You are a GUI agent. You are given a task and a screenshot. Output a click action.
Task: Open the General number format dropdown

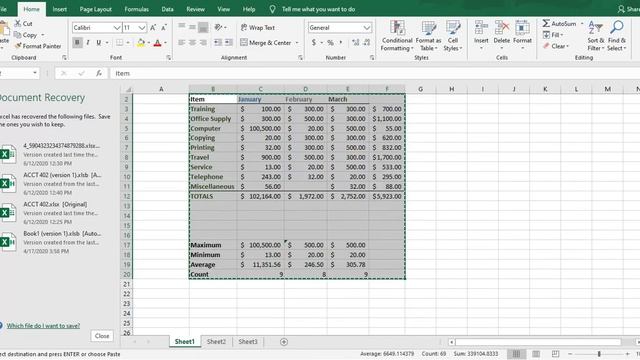tap(367, 28)
